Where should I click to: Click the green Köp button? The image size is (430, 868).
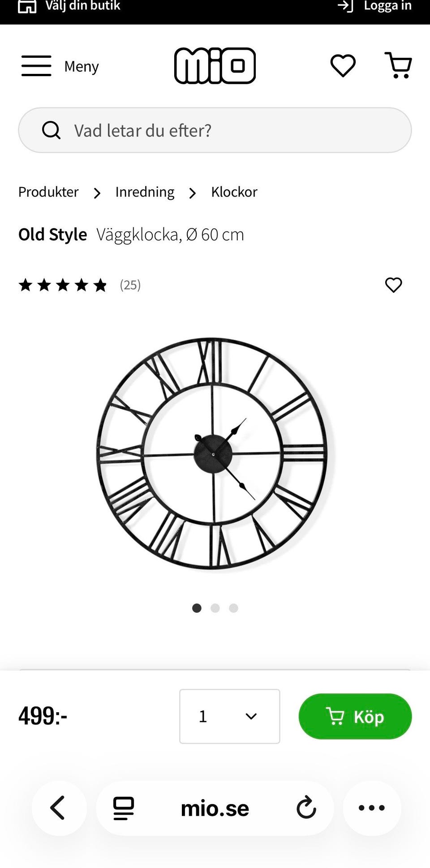coord(355,716)
